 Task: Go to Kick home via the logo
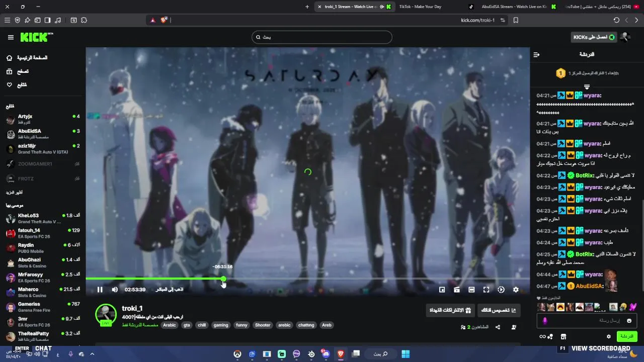click(x=36, y=37)
